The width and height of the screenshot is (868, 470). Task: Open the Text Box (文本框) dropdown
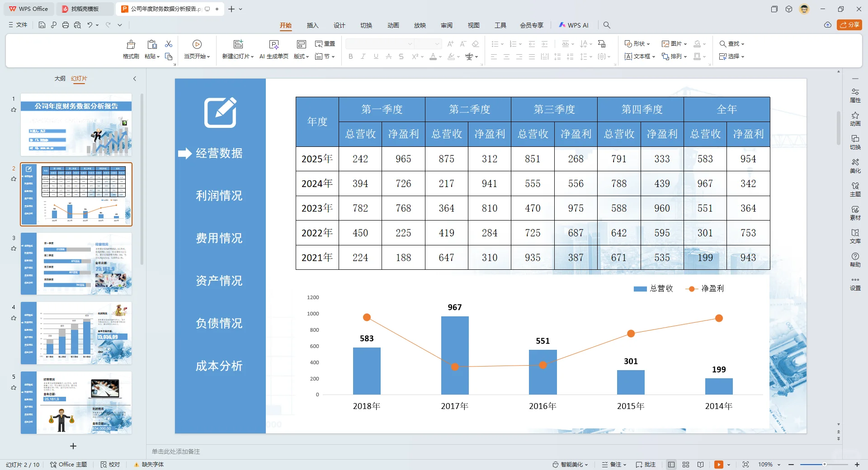[639, 56]
